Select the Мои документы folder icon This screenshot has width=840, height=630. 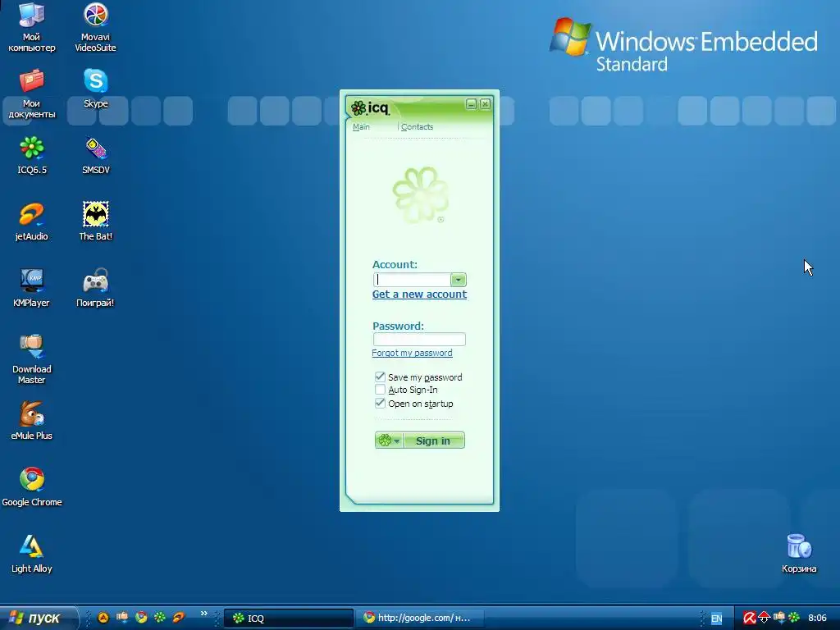(32, 94)
